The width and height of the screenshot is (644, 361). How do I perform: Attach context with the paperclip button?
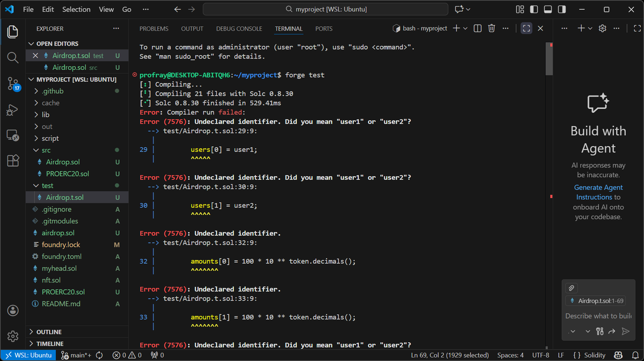pos(572,288)
